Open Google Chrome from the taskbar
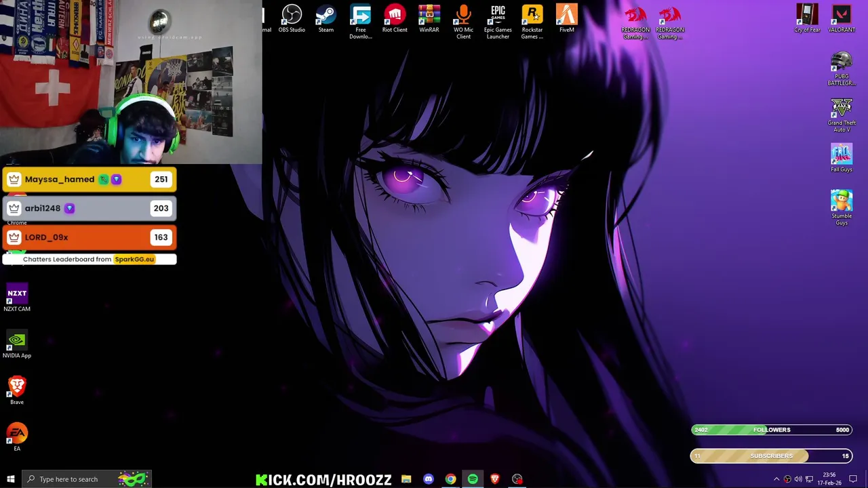868x488 pixels. [x=450, y=479]
